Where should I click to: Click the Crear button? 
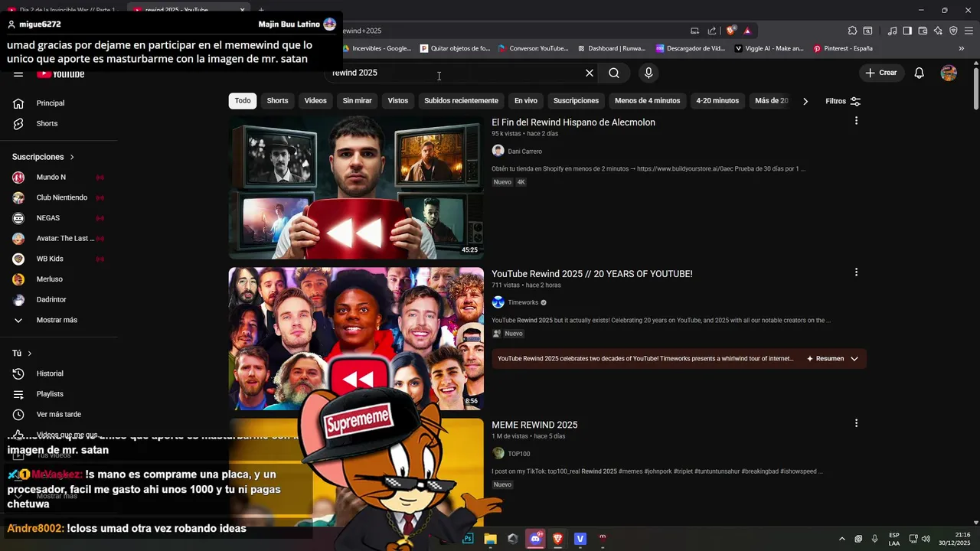click(880, 73)
